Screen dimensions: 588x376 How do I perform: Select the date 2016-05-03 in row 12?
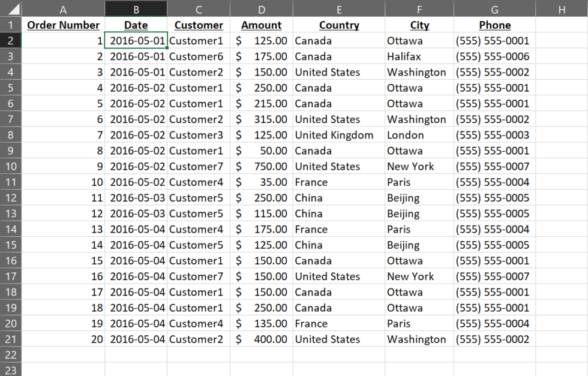[136, 197]
